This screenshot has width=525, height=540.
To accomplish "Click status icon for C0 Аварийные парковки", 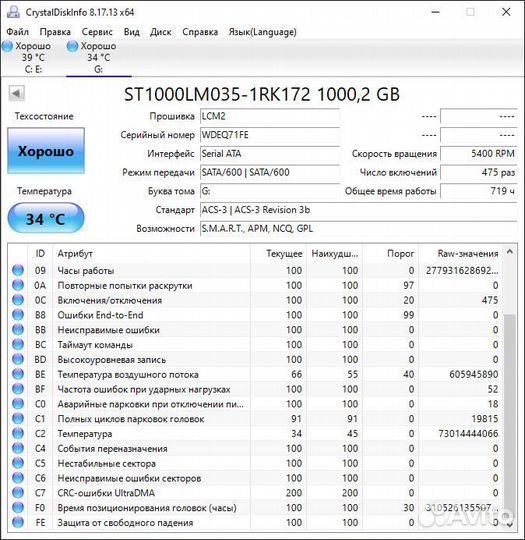I will click(18, 404).
